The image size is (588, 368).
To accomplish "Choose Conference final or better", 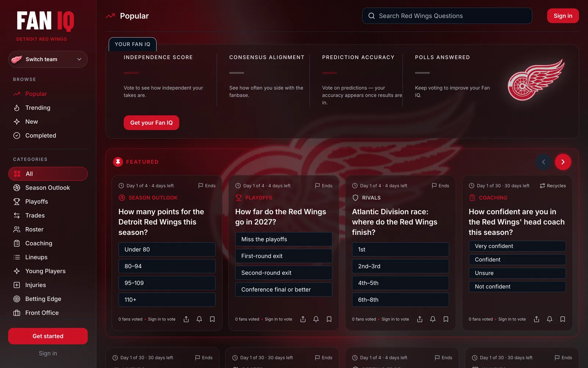I will [284, 290].
